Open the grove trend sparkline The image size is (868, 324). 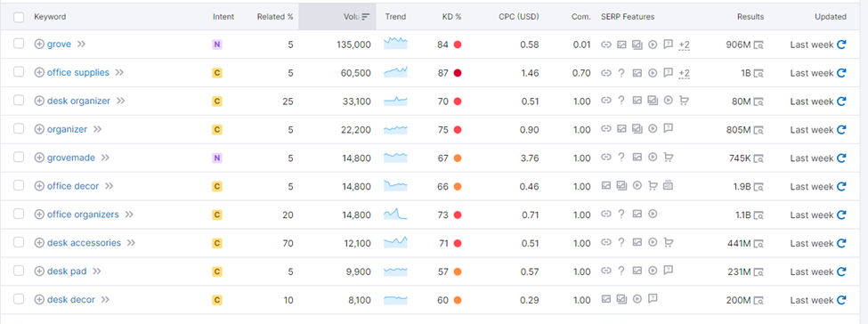[x=395, y=44]
